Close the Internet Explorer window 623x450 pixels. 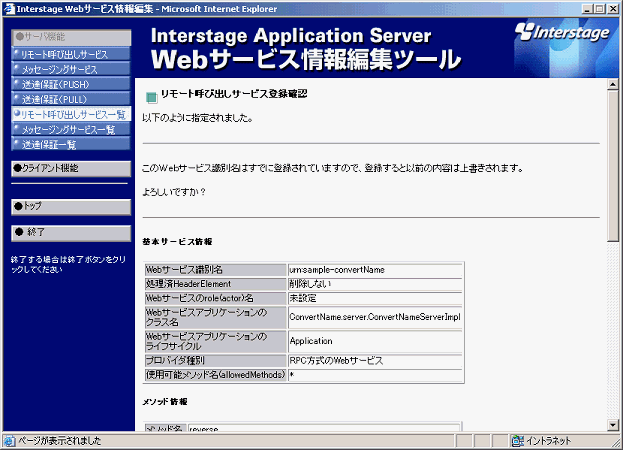click(613, 9)
